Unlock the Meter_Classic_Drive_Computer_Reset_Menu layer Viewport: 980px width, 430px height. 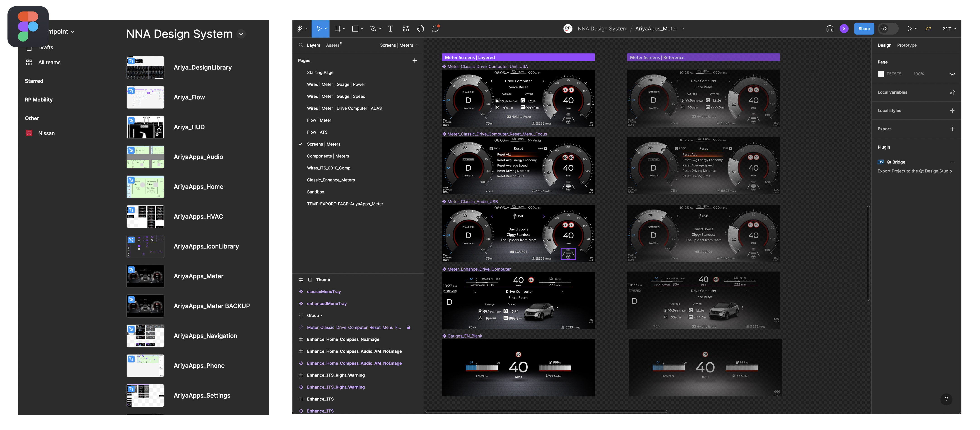(x=409, y=327)
